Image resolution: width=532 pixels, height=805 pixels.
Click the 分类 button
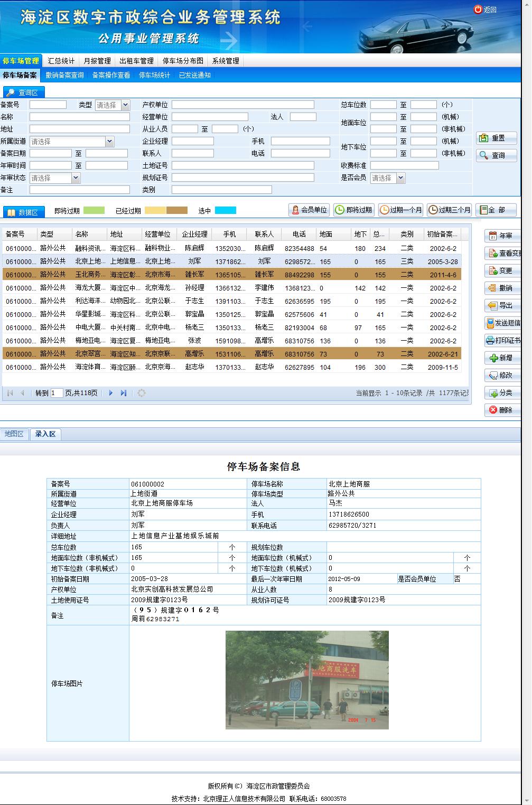[502, 392]
